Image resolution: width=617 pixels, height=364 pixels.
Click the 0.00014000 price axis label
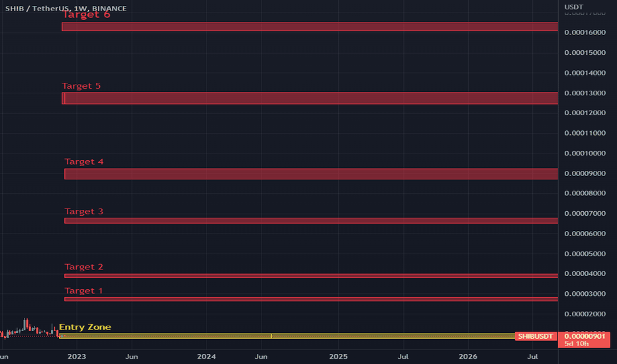[x=585, y=73]
